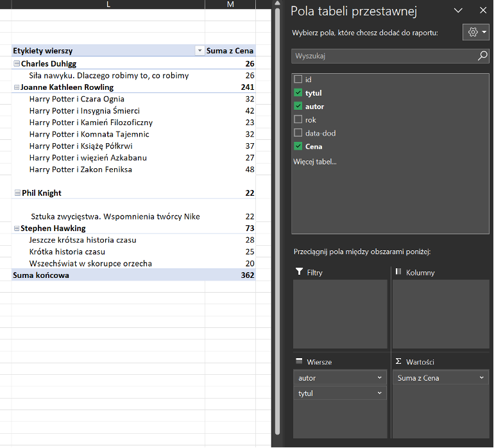Collapse the Joanne Kathleen Rowling group
494x448 pixels.
tap(17, 87)
